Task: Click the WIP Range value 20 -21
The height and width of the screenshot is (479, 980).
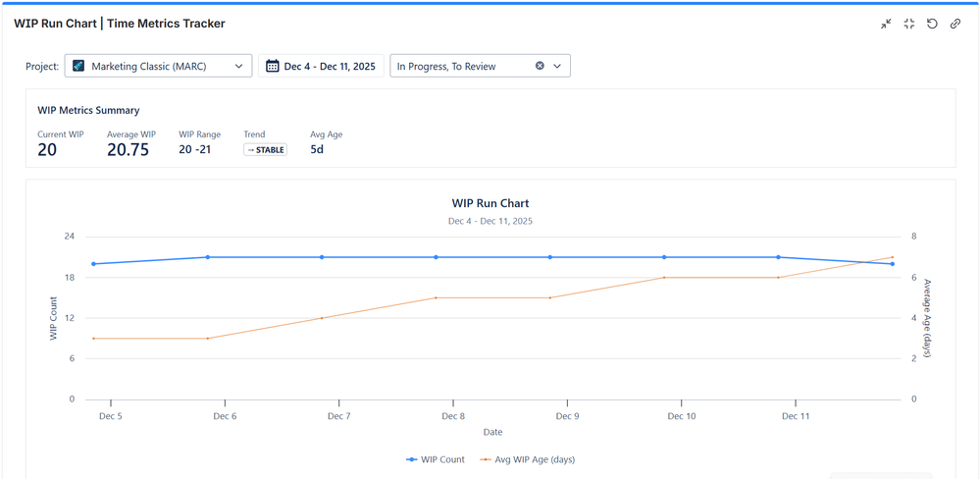Action: tap(194, 150)
